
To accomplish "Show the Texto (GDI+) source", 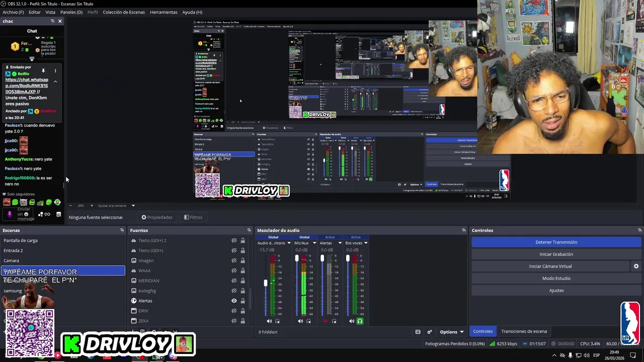I will [x=234, y=250].
